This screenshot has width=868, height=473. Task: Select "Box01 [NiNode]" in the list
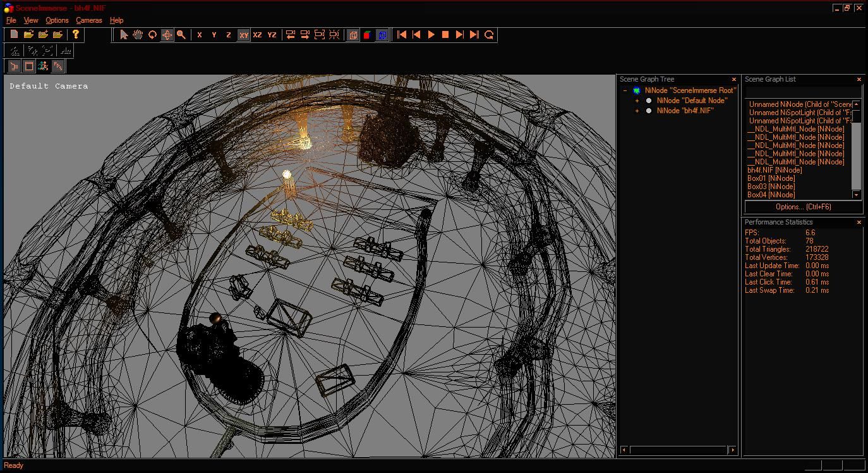click(771, 178)
